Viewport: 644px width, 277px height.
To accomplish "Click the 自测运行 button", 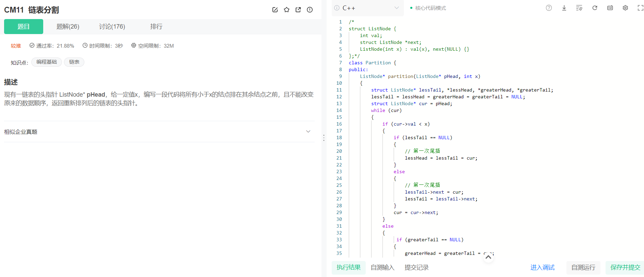I will pyautogui.click(x=583, y=267).
